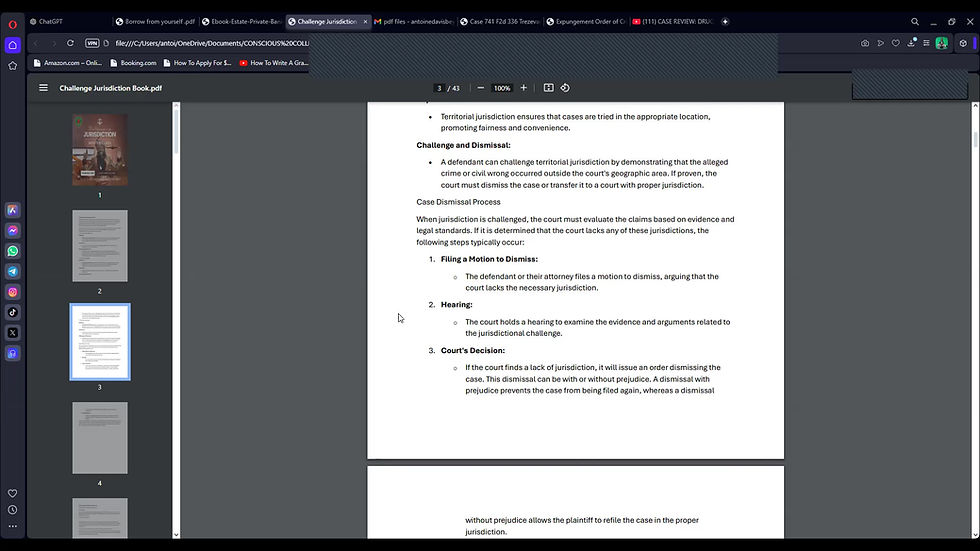The width and height of the screenshot is (980, 551).
Task: Open extensions cube icon
Action: [x=963, y=43]
